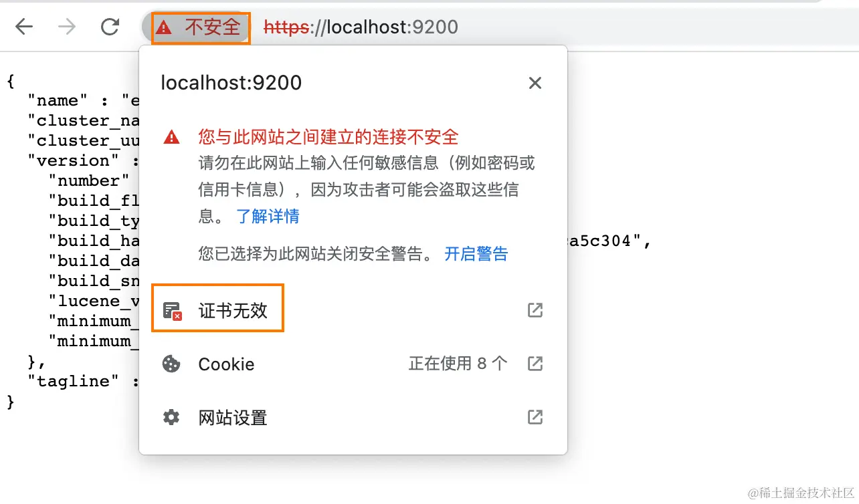The height and width of the screenshot is (504, 859).
Task: Click the red warning triangle in the popup
Action: tap(171, 136)
